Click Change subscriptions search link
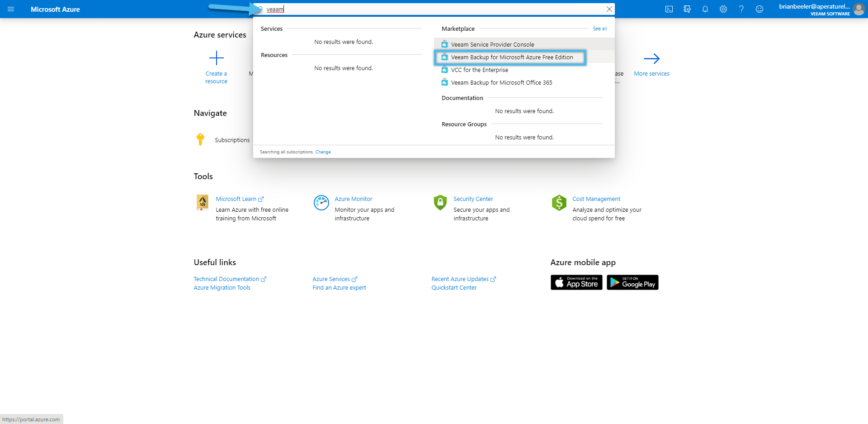 pyautogui.click(x=323, y=152)
